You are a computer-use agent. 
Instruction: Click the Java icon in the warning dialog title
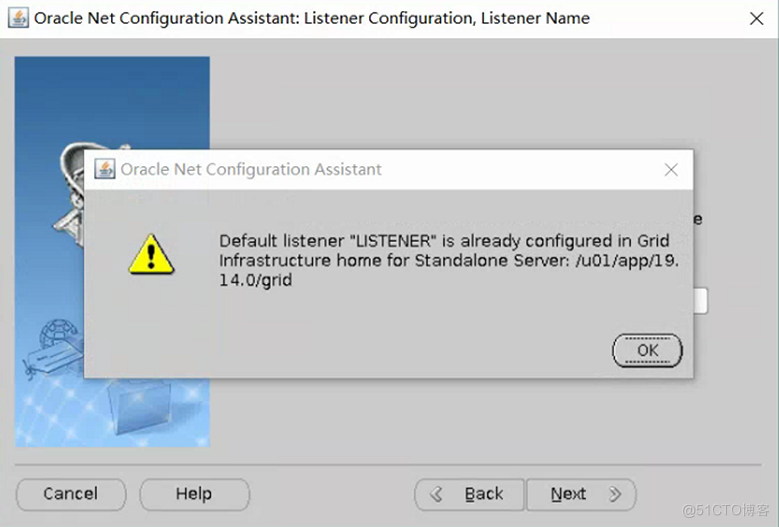[x=105, y=169]
